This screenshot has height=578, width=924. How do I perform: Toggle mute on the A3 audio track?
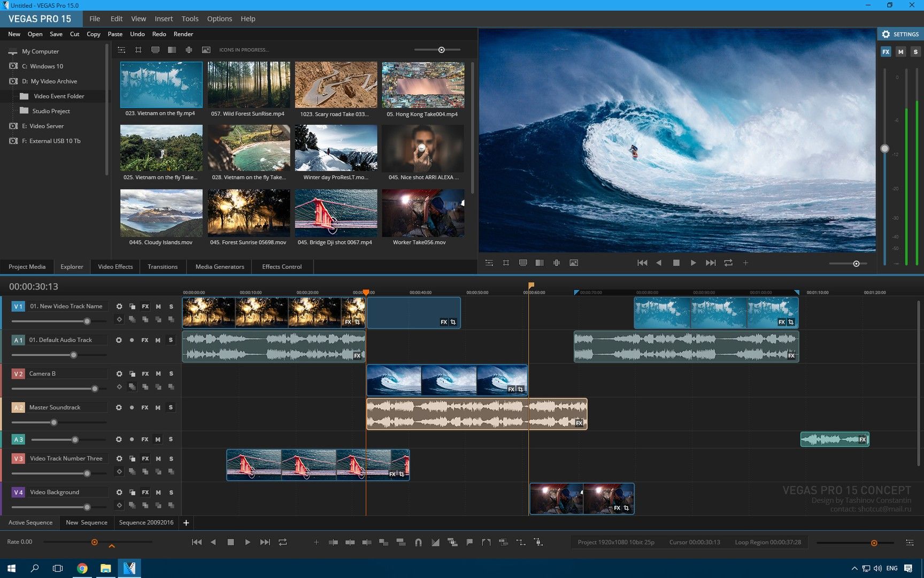(158, 439)
